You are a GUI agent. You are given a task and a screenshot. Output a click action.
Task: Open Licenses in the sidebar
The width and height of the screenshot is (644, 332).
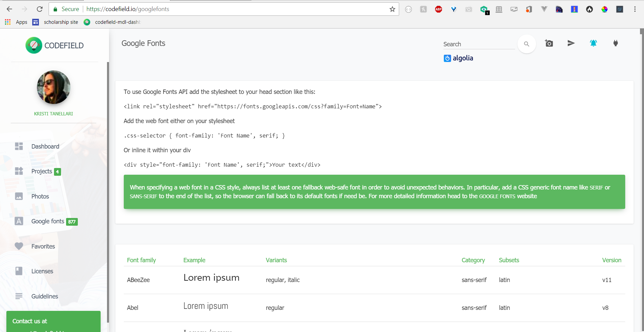42,271
